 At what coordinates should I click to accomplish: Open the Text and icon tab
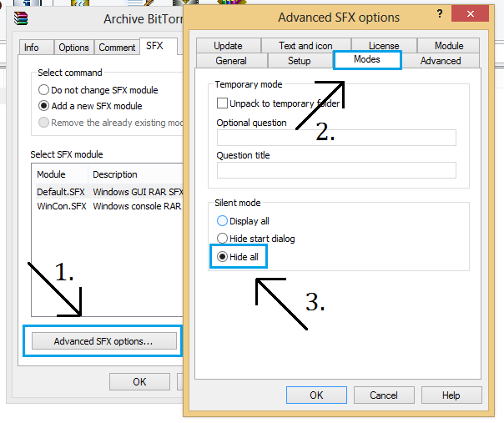[x=305, y=46]
